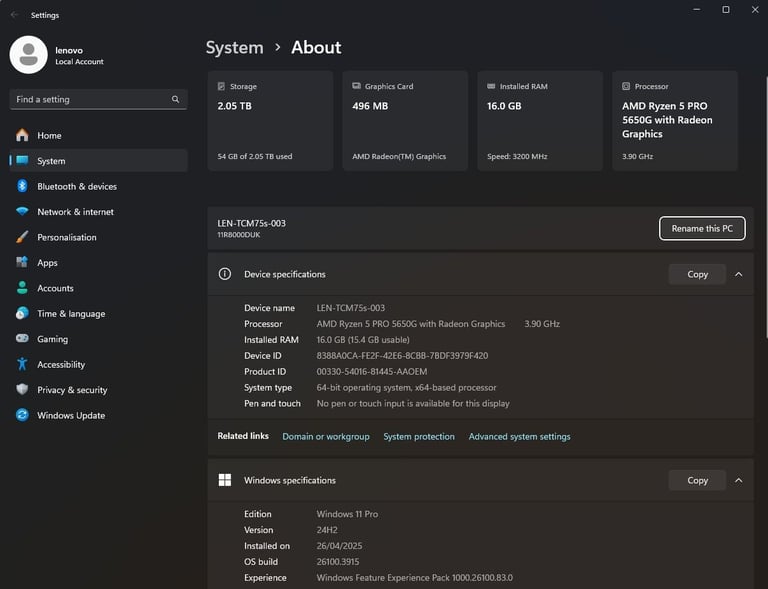The height and width of the screenshot is (589, 768).
Task: Copy the Device specifications
Action: (x=697, y=274)
